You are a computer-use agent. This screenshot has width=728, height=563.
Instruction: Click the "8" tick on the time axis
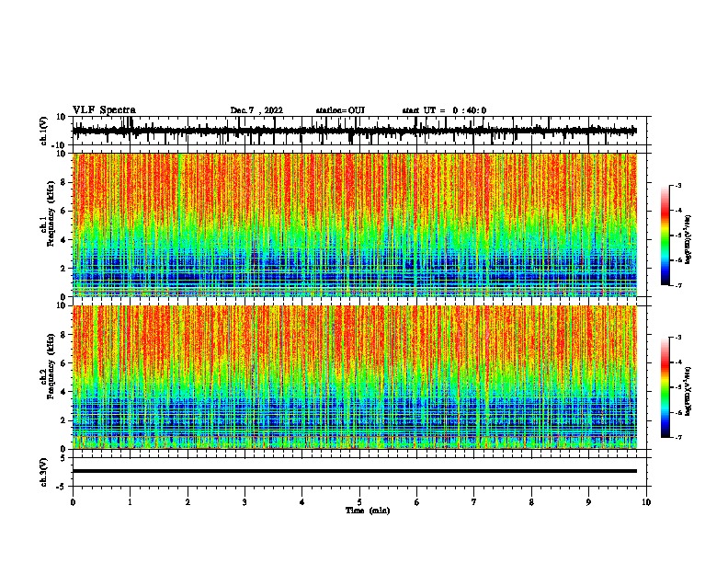coord(531,502)
